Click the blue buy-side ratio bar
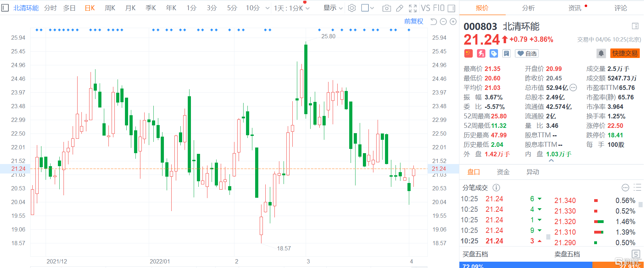 click(525, 265)
